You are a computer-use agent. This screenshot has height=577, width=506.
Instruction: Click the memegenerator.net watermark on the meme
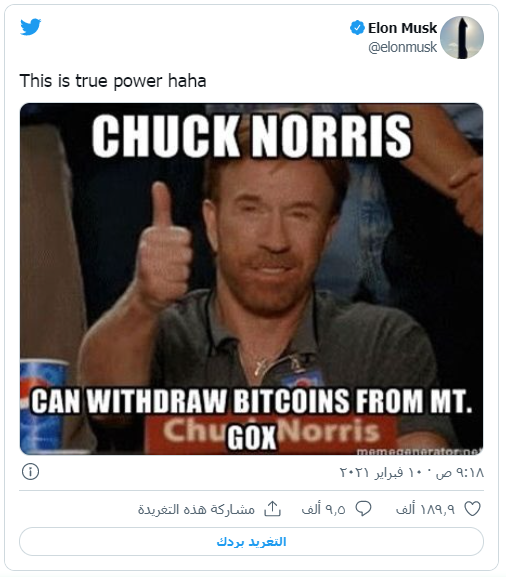(419, 451)
